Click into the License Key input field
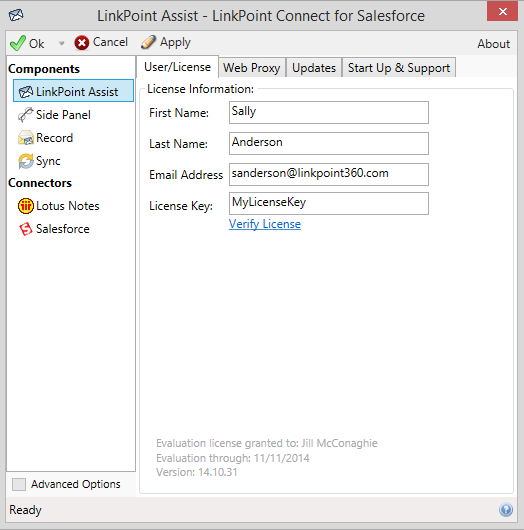Image resolution: width=524 pixels, height=530 pixels. pyautogui.click(x=329, y=203)
